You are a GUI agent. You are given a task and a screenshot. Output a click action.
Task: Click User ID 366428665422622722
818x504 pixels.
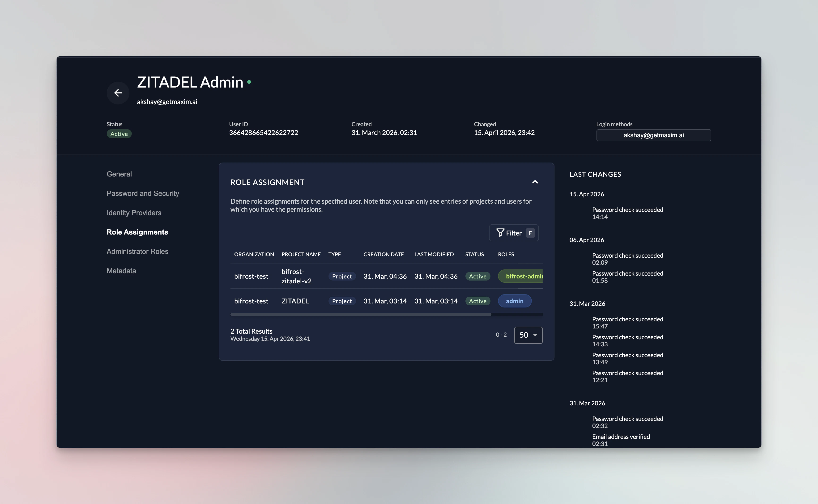264,133
